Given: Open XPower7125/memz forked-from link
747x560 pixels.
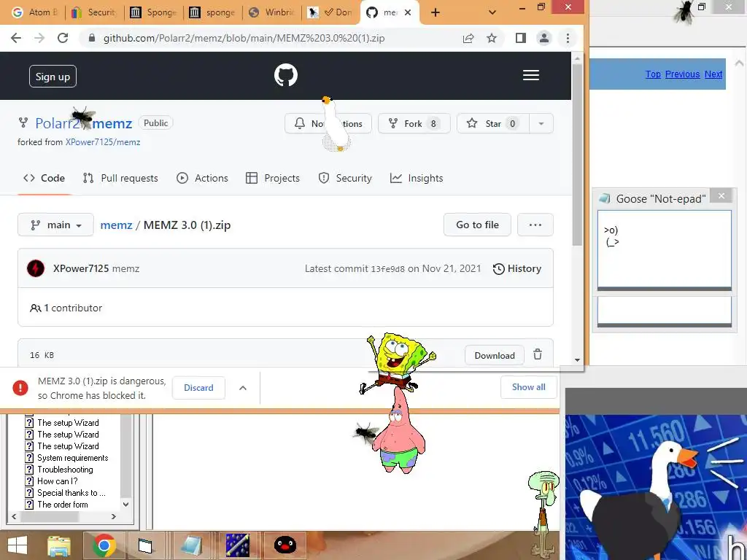Looking at the screenshot, I should coord(103,142).
